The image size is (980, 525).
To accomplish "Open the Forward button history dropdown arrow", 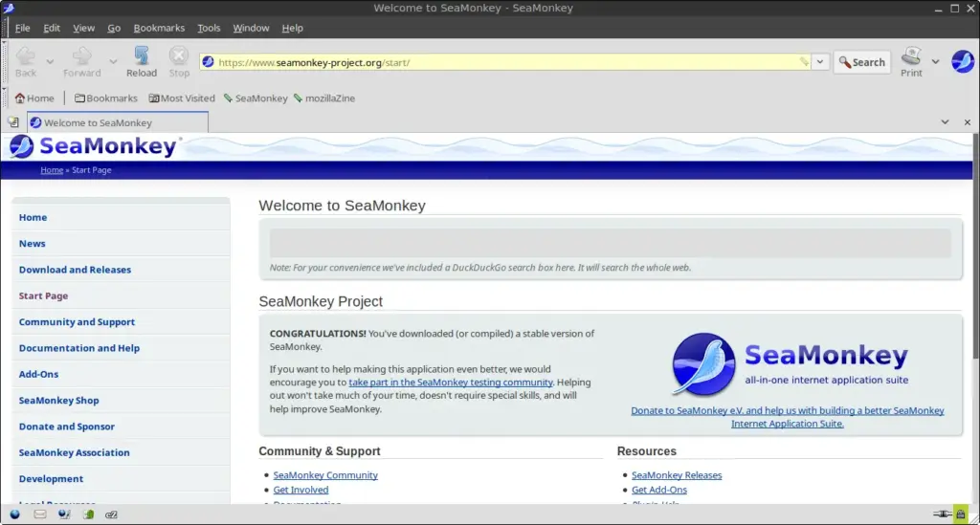I will (113, 62).
